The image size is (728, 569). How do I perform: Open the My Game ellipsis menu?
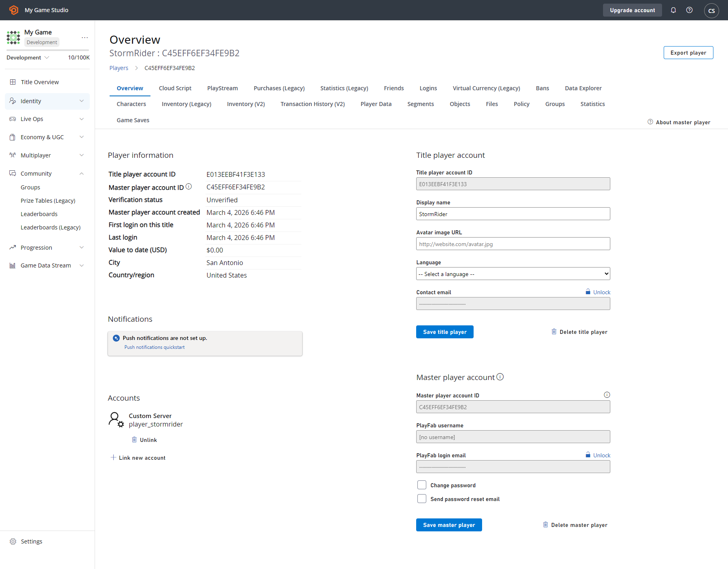coord(85,37)
